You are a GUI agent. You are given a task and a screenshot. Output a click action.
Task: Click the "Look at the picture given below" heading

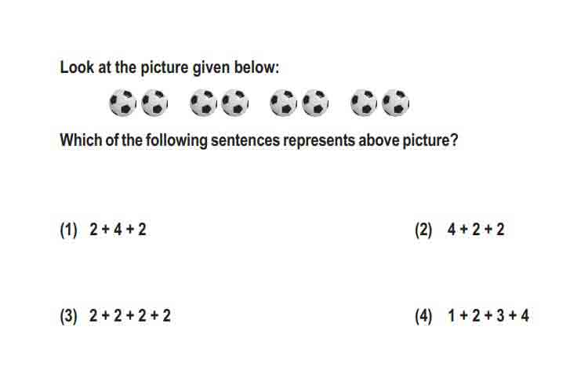(169, 68)
